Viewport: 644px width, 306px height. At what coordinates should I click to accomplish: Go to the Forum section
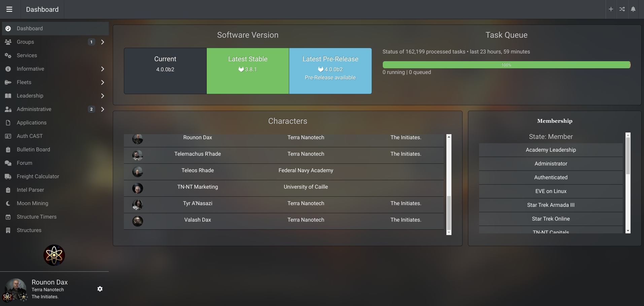point(24,163)
